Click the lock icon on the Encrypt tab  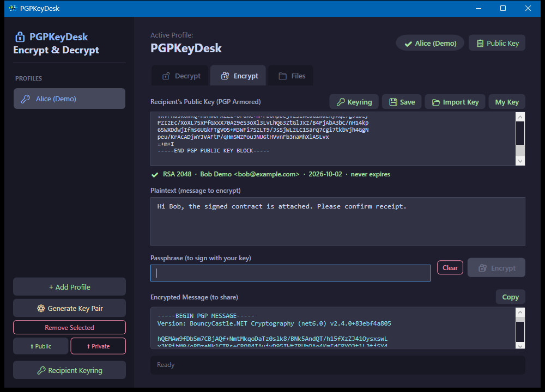(x=225, y=76)
